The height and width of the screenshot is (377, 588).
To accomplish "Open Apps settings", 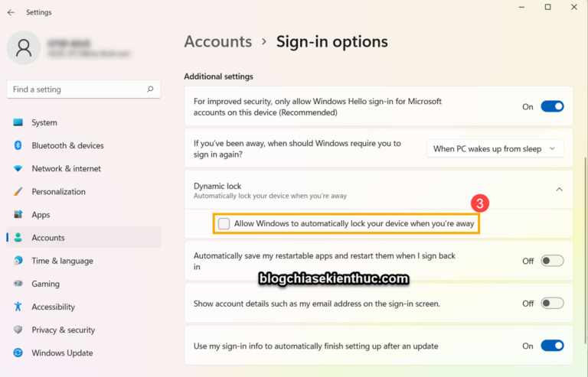I will pyautogui.click(x=83, y=215).
